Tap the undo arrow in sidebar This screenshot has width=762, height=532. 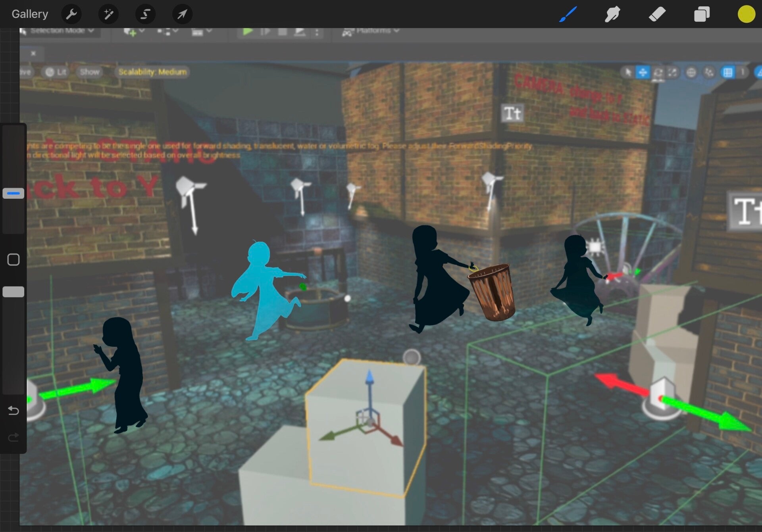(x=13, y=410)
